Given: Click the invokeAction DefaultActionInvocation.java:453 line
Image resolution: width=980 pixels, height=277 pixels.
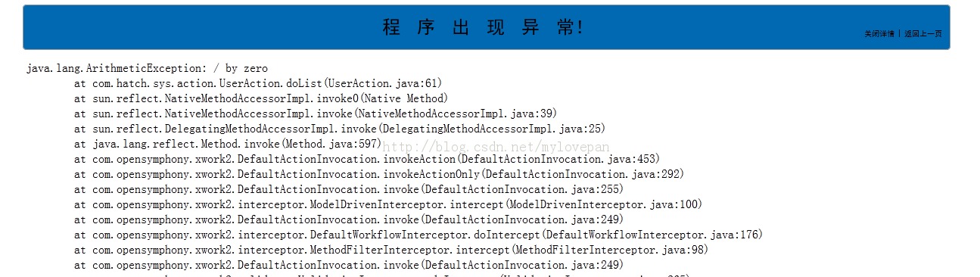Looking at the screenshot, I should click(x=367, y=159).
